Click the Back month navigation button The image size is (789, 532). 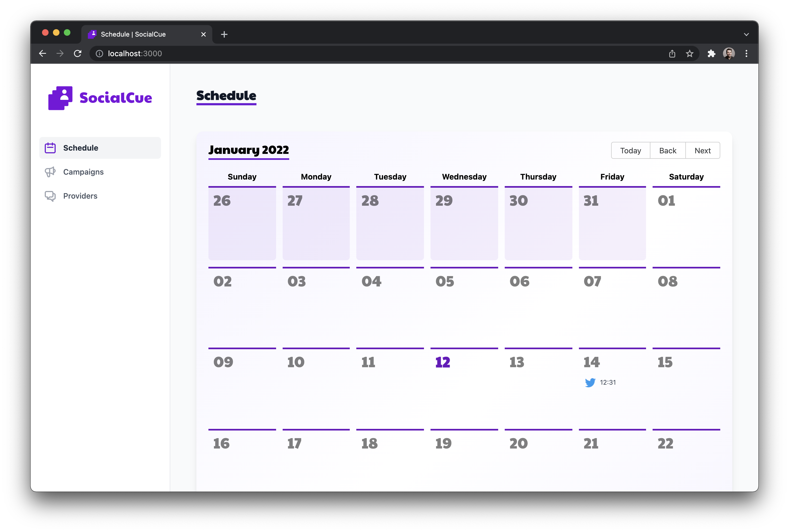click(668, 150)
